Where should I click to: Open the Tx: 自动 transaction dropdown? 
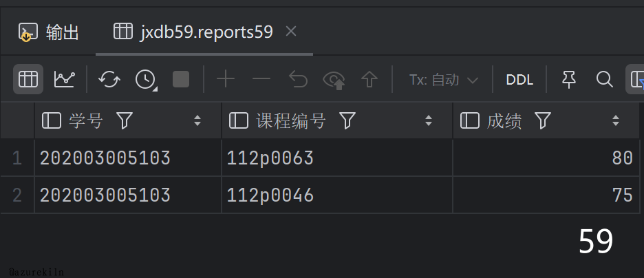(x=443, y=80)
